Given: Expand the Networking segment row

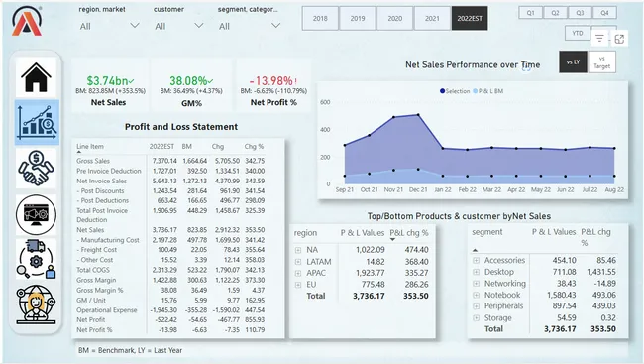Looking at the screenshot, I should click(x=476, y=284).
